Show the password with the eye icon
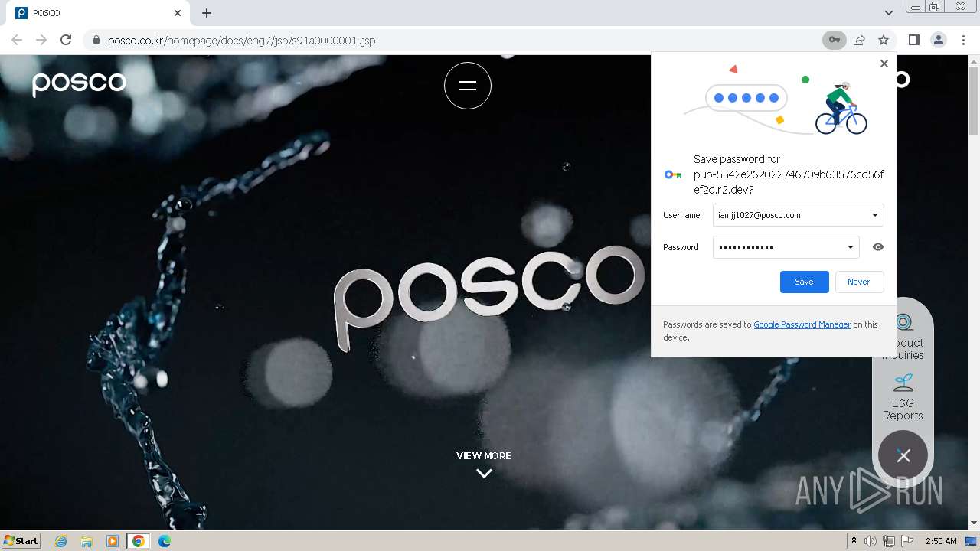Screen dimensions: 980x551 click(878, 247)
